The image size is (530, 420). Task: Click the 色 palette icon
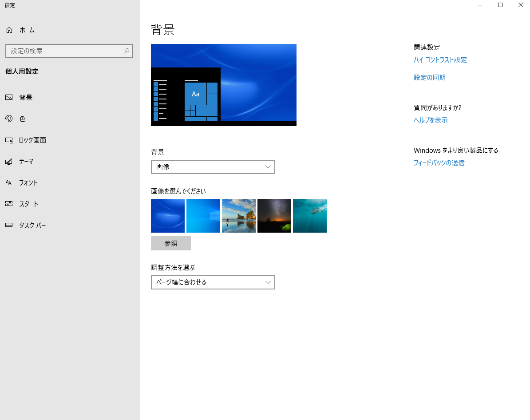pyautogui.click(x=9, y=119)
